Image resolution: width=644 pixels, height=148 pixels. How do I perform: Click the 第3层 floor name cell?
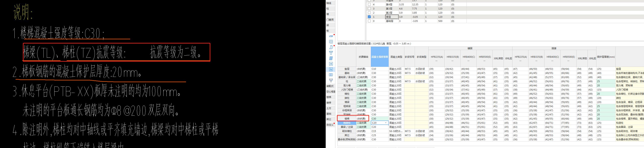392,8
